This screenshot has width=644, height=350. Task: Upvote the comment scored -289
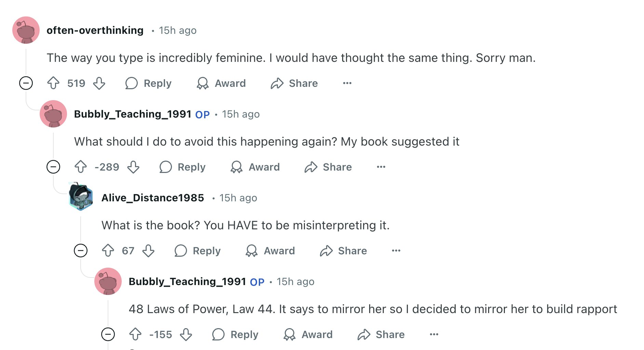coord(81,167)
